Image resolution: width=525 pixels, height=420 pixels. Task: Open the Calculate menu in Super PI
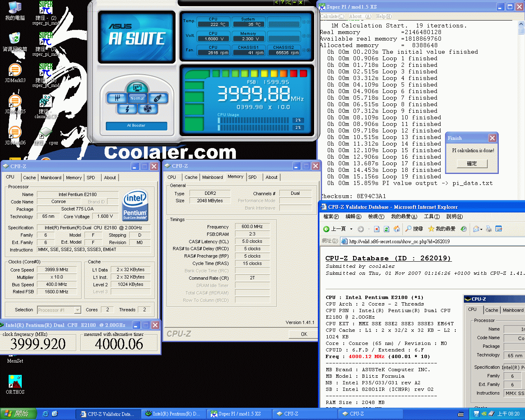(x=332, y=16)
